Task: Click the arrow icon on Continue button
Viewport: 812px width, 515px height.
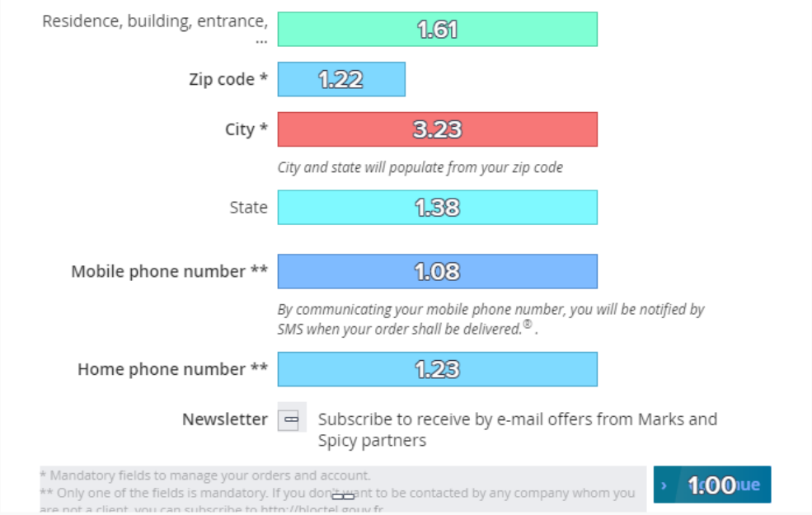Action: click(664, 485)
